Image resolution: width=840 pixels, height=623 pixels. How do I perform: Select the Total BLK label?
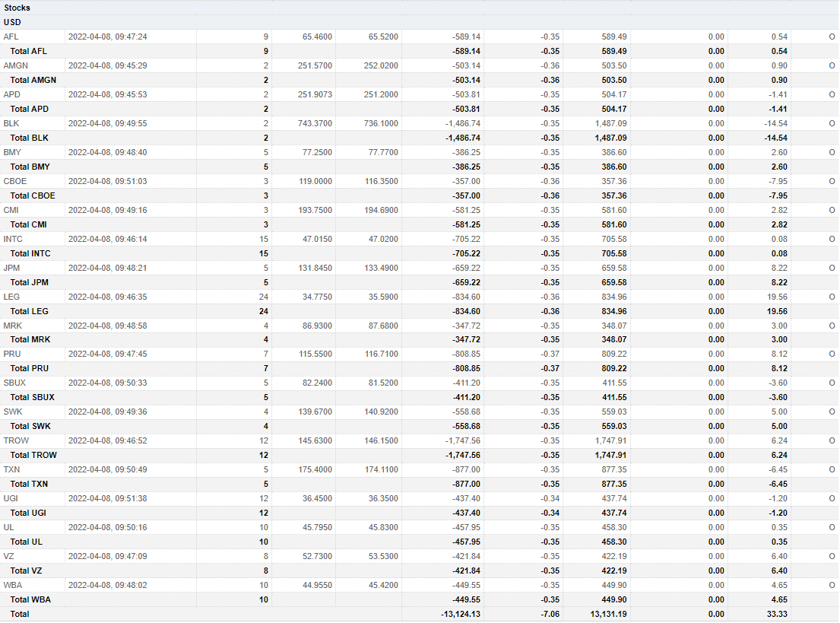(x=30, y=138)
